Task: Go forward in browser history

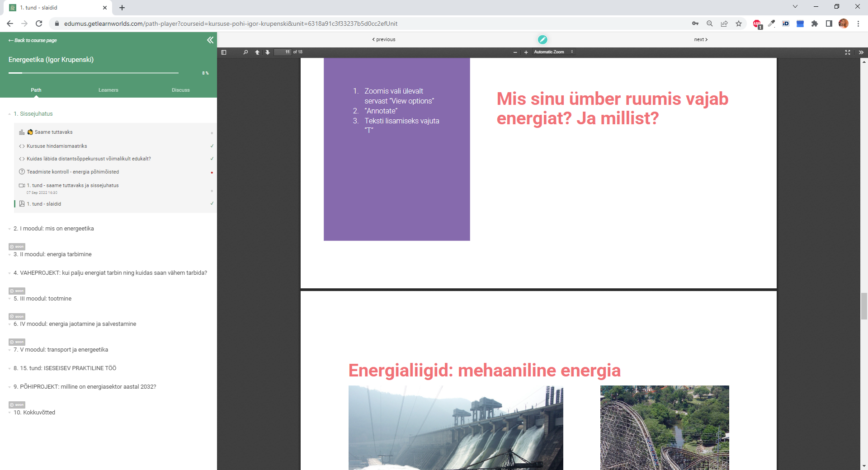Action: pos(24,23)
